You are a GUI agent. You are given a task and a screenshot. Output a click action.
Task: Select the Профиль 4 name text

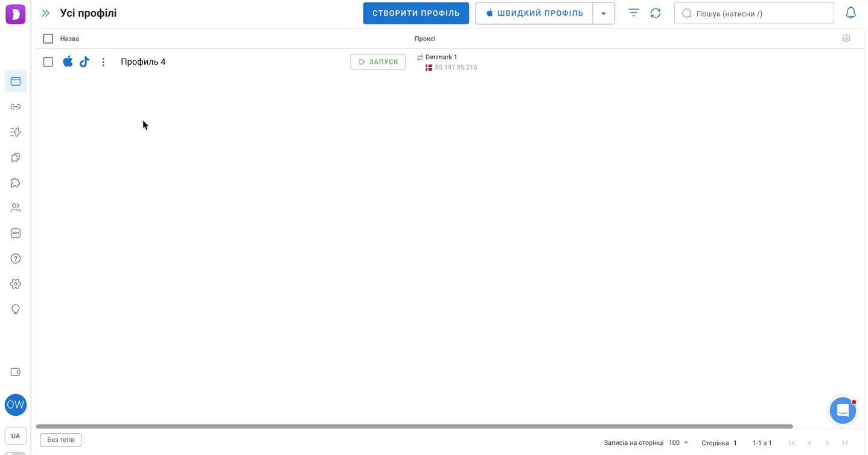[143, 62]
